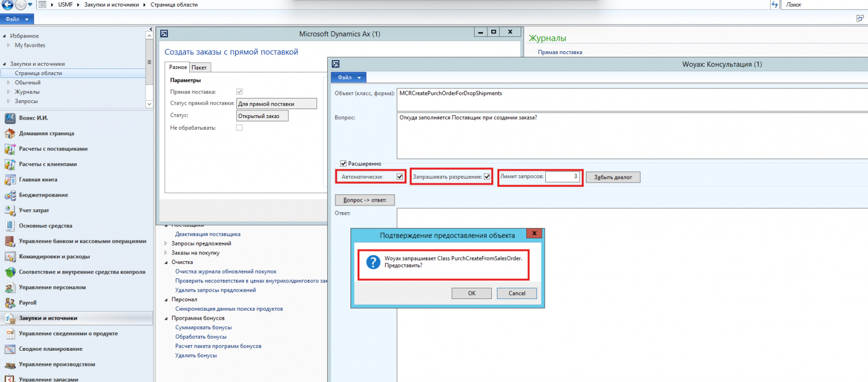Confirm the dialog with OK
Viewport: 868px width, 382px height.
tap(471, 293)
